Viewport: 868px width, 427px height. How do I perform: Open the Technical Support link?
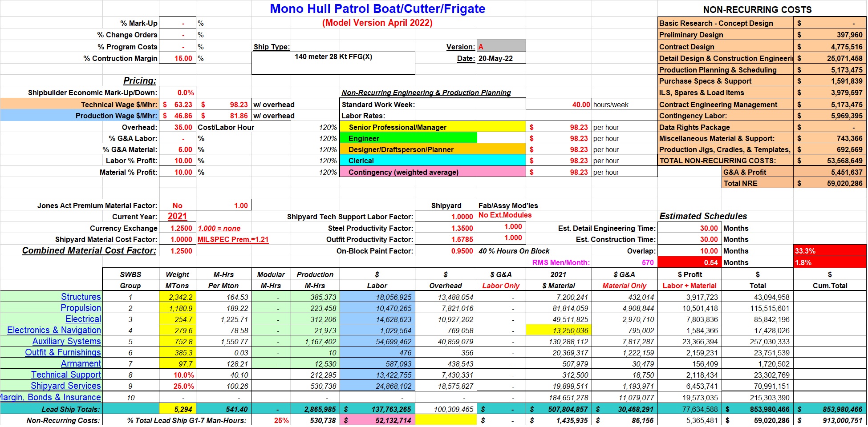point(66,375)
